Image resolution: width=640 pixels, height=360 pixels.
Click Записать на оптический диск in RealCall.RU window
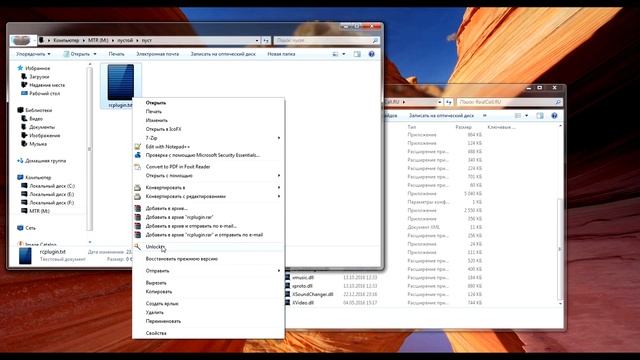(x=441, y=116)
